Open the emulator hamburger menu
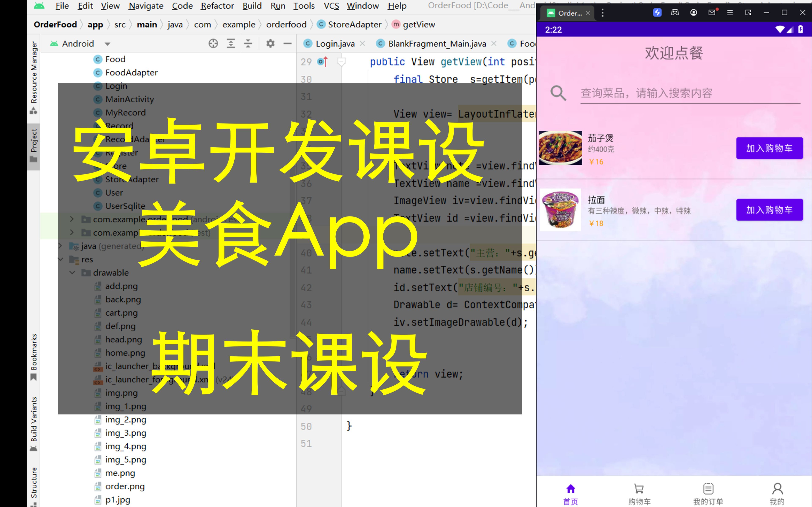Screen dimensions: 812x507 (730, 12)
